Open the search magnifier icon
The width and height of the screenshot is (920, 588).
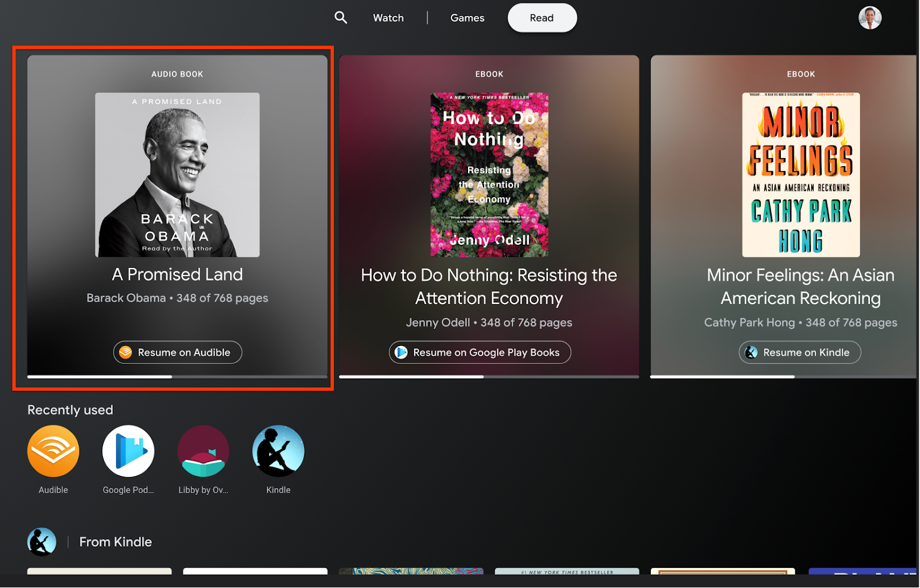341,18
